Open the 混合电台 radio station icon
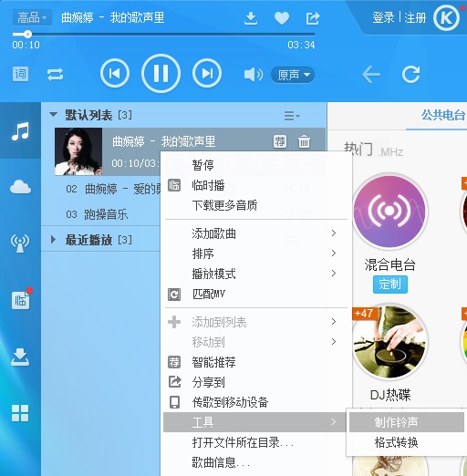Screen dimensions: 467x476 point(389,212)
